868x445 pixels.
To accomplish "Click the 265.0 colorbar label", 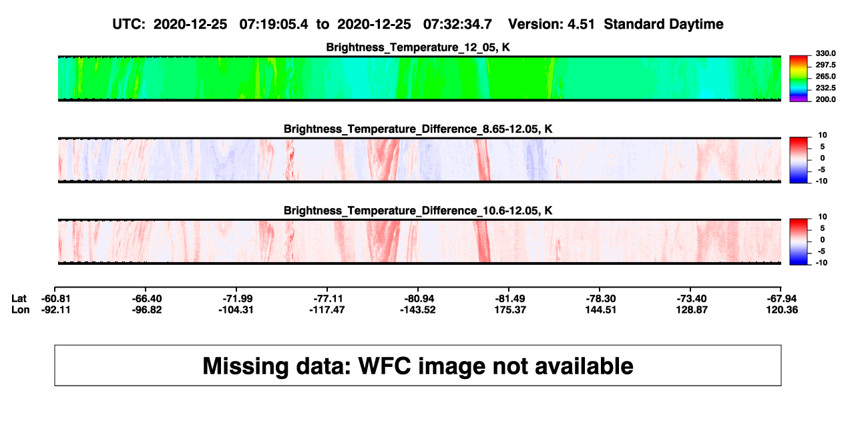I will [826, 76].
